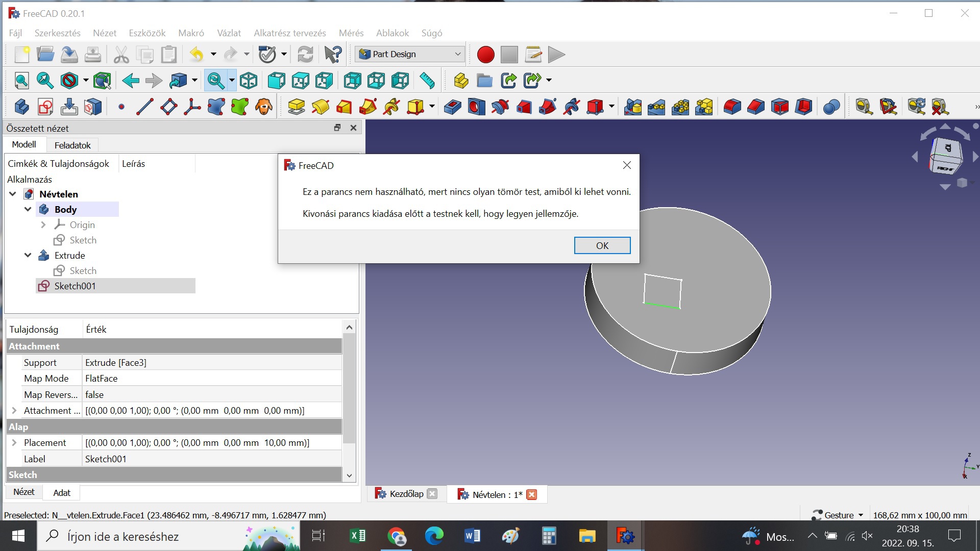Open Excel from the taskbar
This screenshot has width=980, height=551.
pos(358,536)
